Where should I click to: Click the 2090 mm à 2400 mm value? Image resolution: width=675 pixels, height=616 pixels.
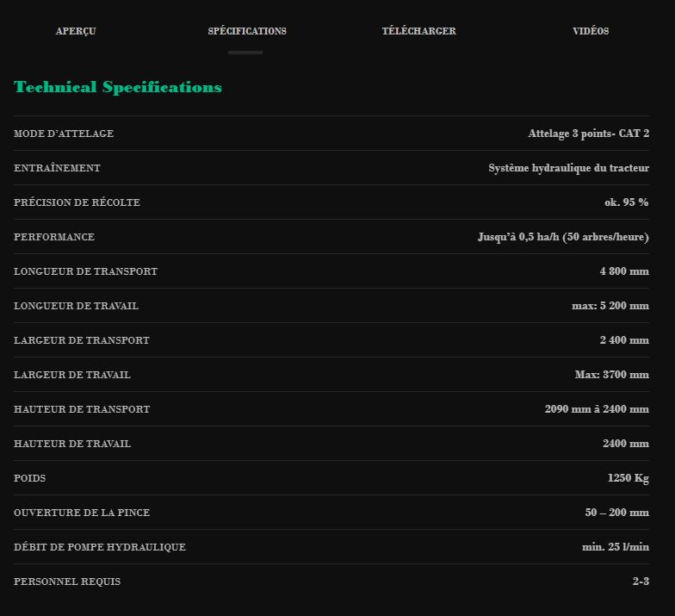(597, 409)
